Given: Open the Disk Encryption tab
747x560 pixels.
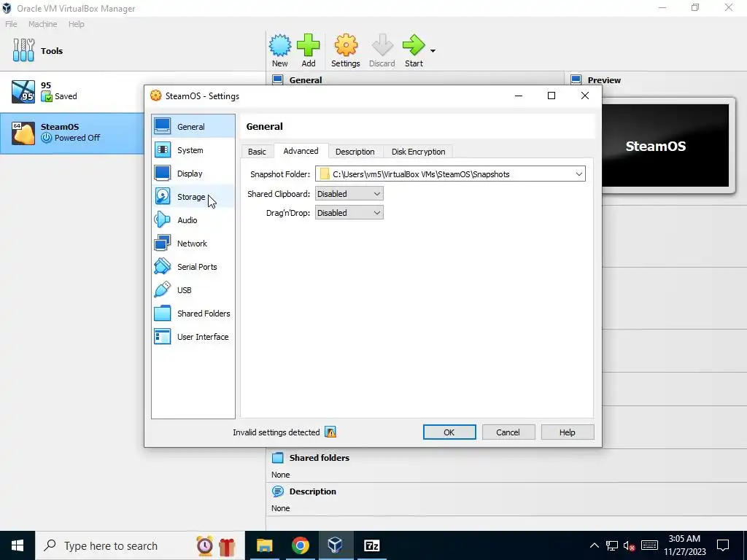Looking at the screenshot, I should coord(418,152).
